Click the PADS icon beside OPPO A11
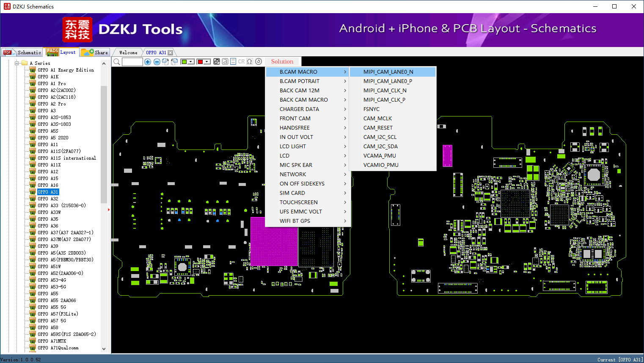This screenshot has height=363, width=644. 33,144
